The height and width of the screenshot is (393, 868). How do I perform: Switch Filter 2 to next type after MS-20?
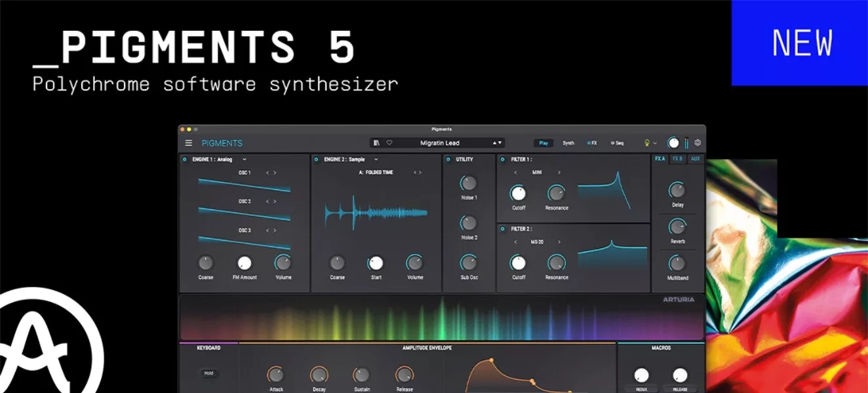click(x=559, y=242)
